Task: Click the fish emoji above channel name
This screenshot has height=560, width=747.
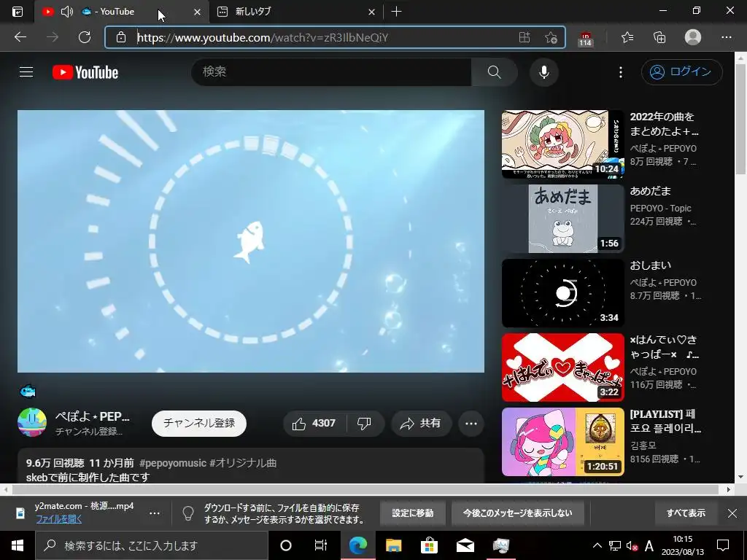Action: (28, 392)
